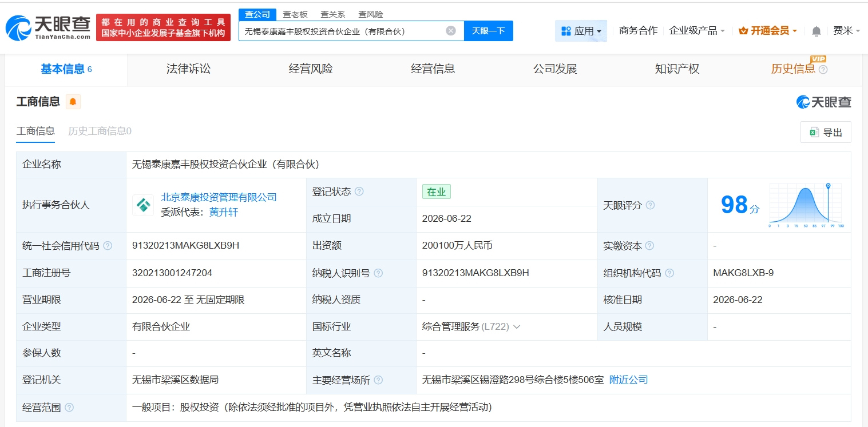The image size is (868, 427).
Task: Click the TianYanCha logo in header
Action: pos(48,27)
